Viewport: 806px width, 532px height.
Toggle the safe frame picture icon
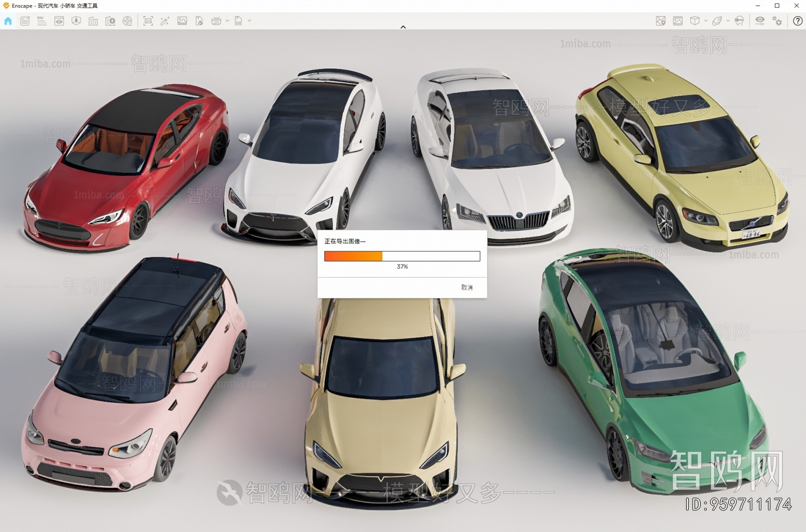(678, 21)
